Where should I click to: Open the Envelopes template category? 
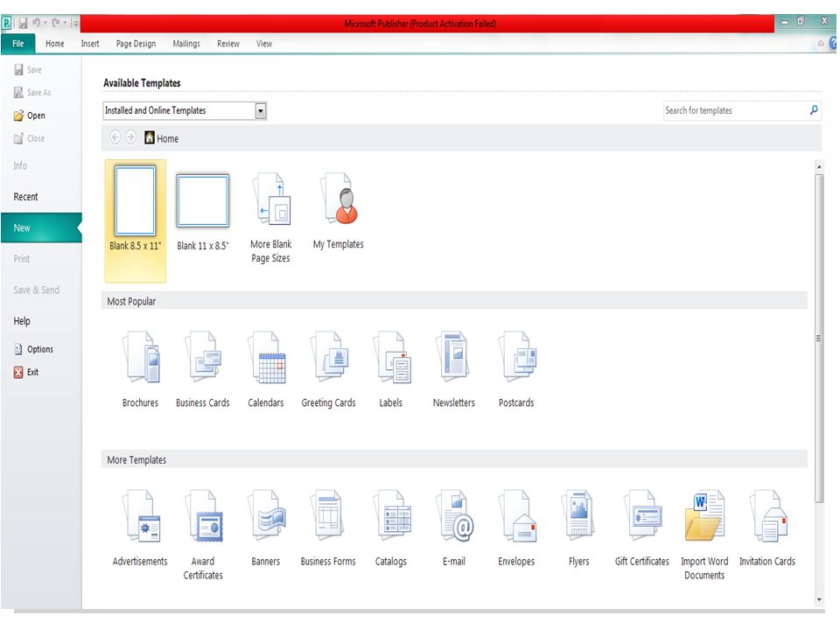[x=516, y=528]
